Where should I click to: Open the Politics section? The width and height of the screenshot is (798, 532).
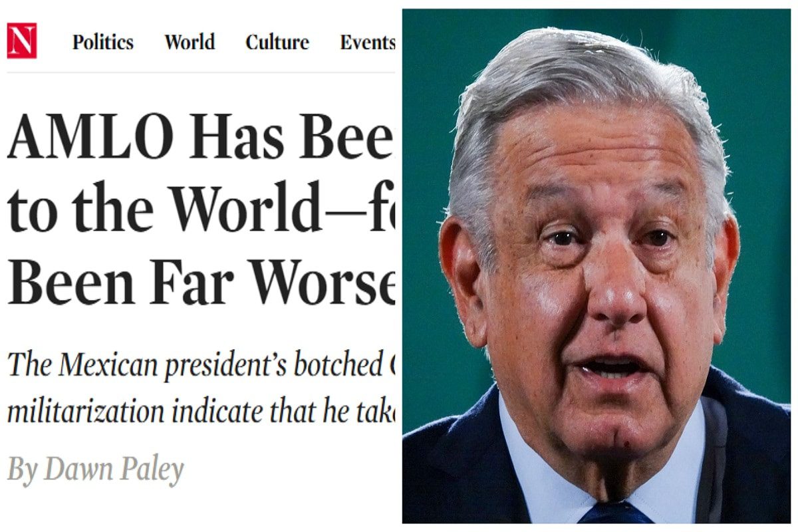pos(103,43)
